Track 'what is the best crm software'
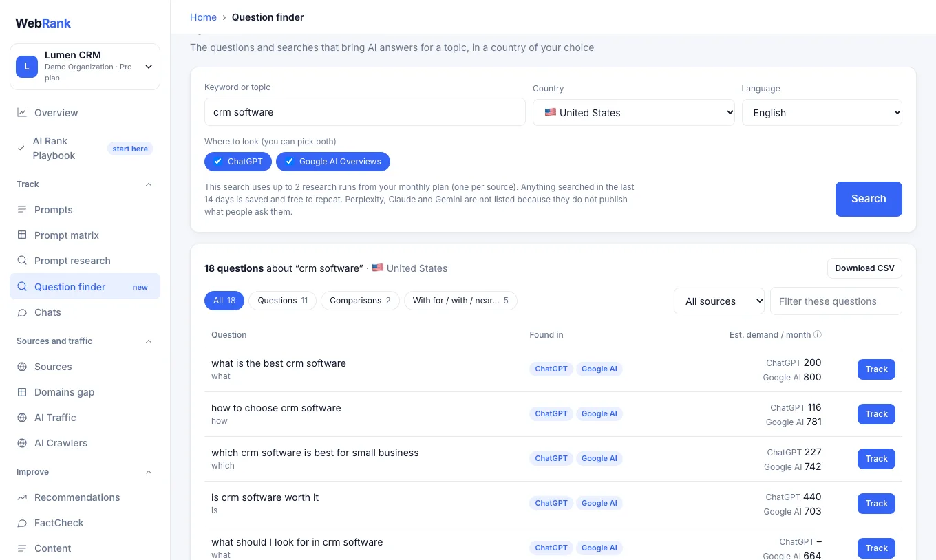This screenshot has width=936, height=560. point(876,369)
